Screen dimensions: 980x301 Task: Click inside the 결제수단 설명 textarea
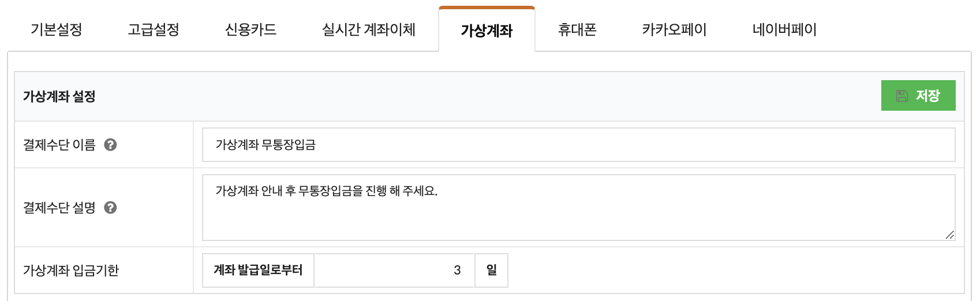(578, 208)
